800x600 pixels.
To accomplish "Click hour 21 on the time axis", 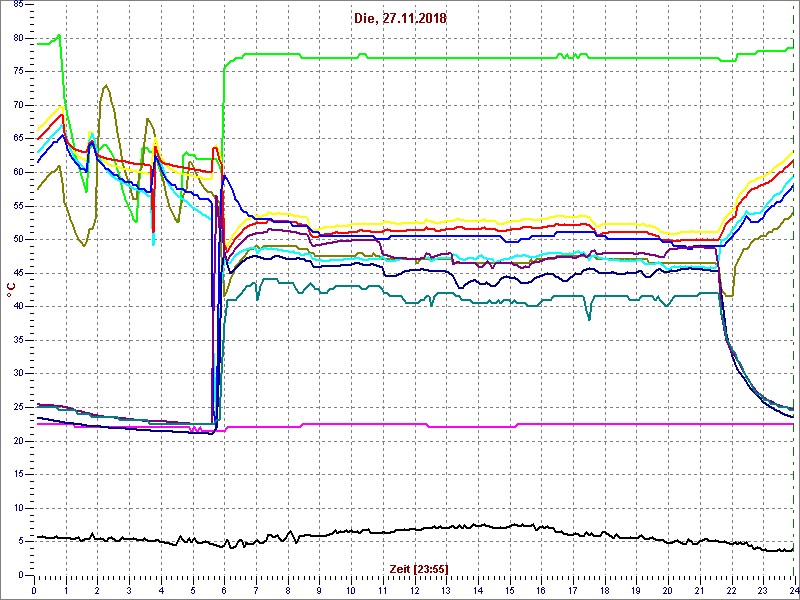I will pos(698,588).
